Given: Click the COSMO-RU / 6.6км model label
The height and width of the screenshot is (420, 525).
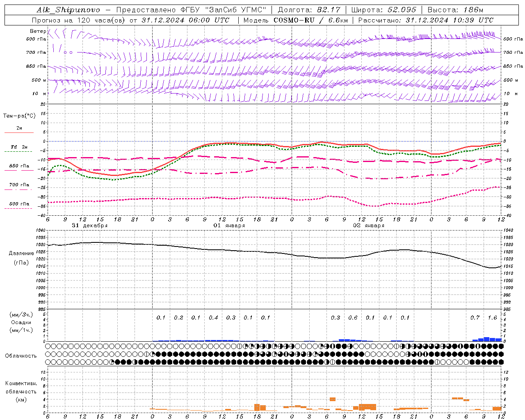Looking at the screenshot, I should [310, 20].
